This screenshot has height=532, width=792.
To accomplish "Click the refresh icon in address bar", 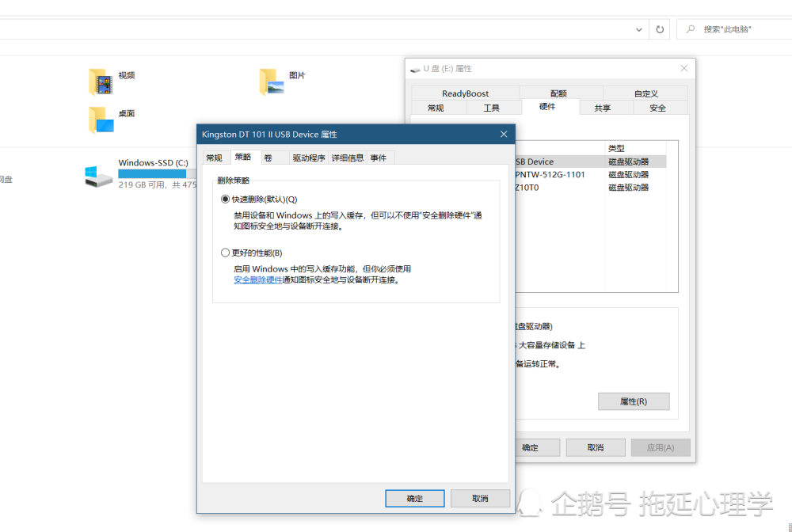I will tap(660, 29).
